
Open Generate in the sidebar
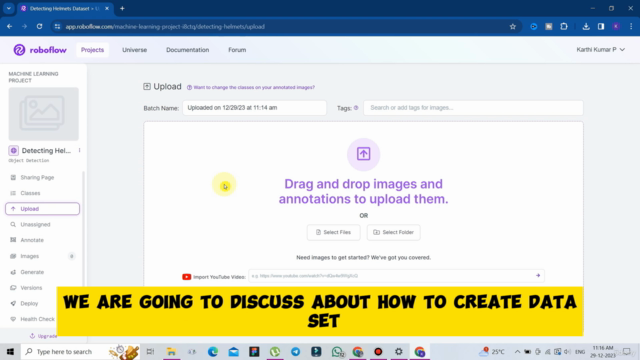(32, 272)
